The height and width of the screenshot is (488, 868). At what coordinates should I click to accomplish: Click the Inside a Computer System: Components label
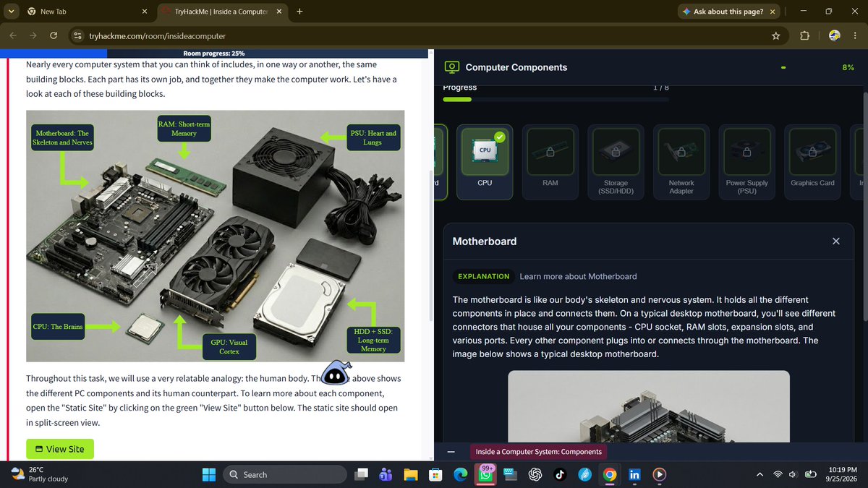click(538, 452)
